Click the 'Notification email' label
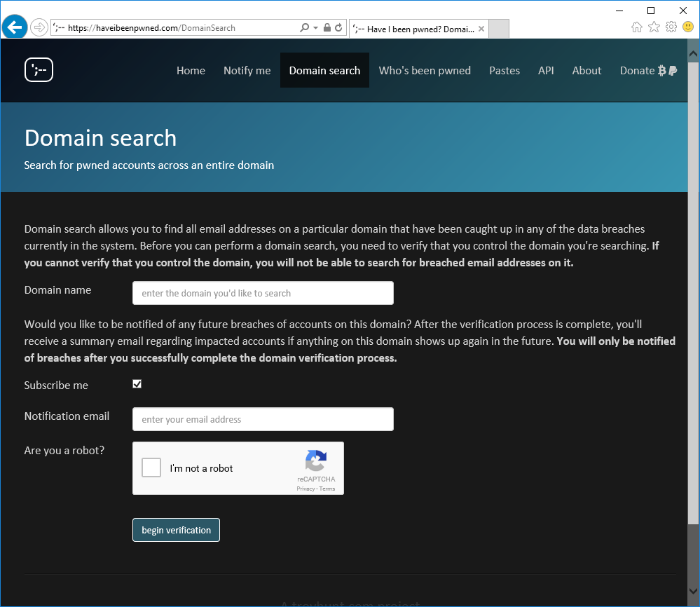Image resolution: width=700 pixels, height=607 pixels. point(67,416)
